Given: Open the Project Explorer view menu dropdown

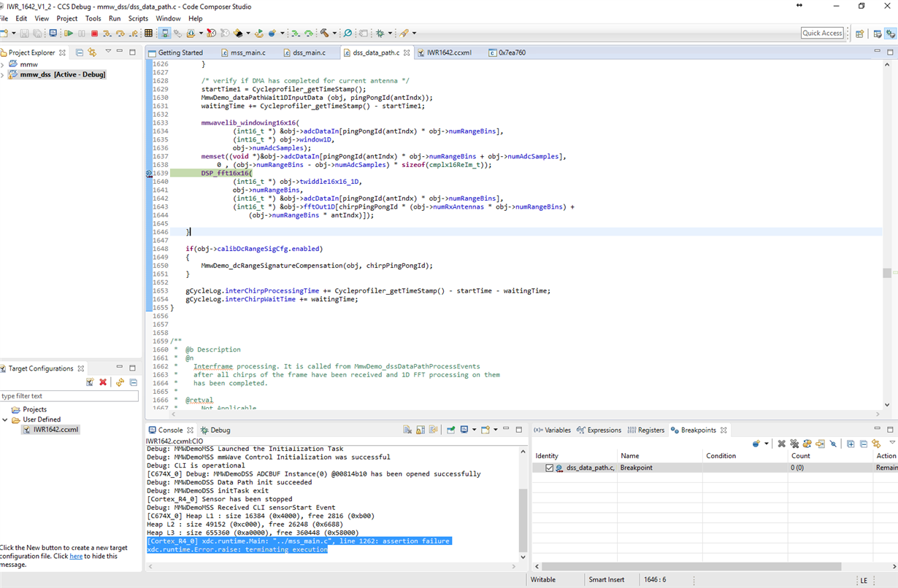Looking at the screenshot, I should click(x=108, y=53).
